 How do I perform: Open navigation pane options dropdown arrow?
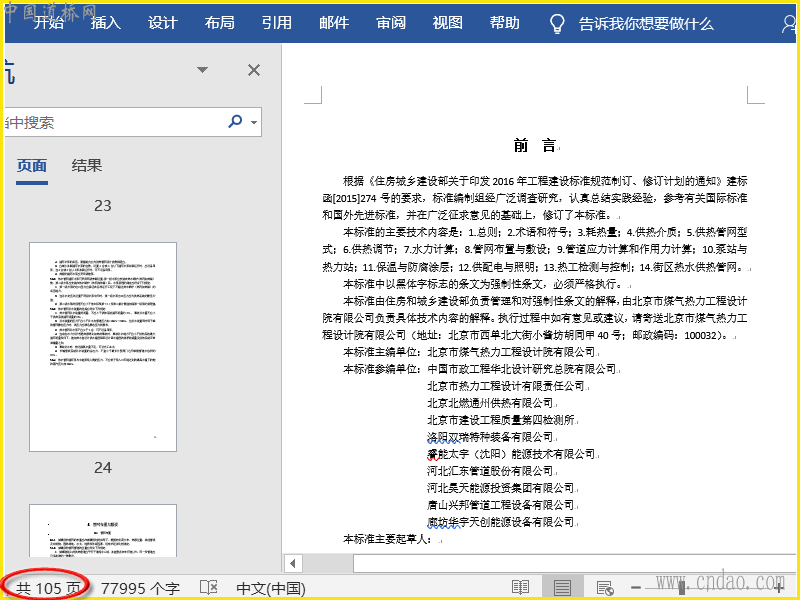pos(203,70)
